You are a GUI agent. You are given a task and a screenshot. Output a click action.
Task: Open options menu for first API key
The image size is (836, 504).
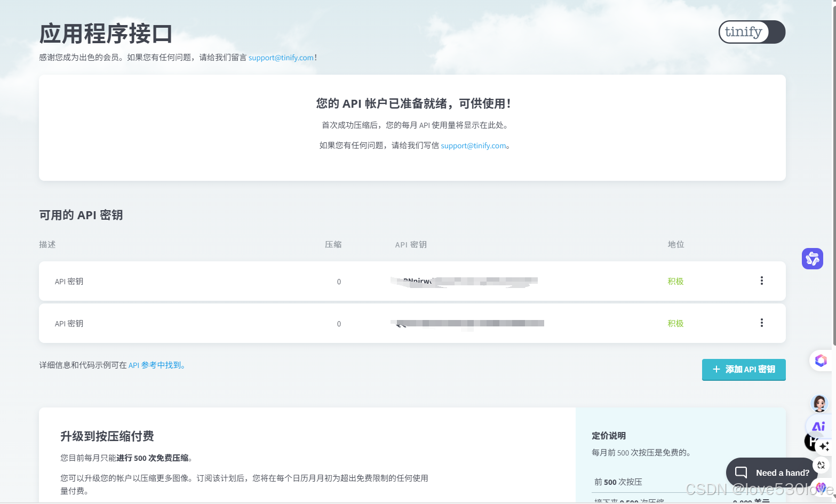[761, 281]
